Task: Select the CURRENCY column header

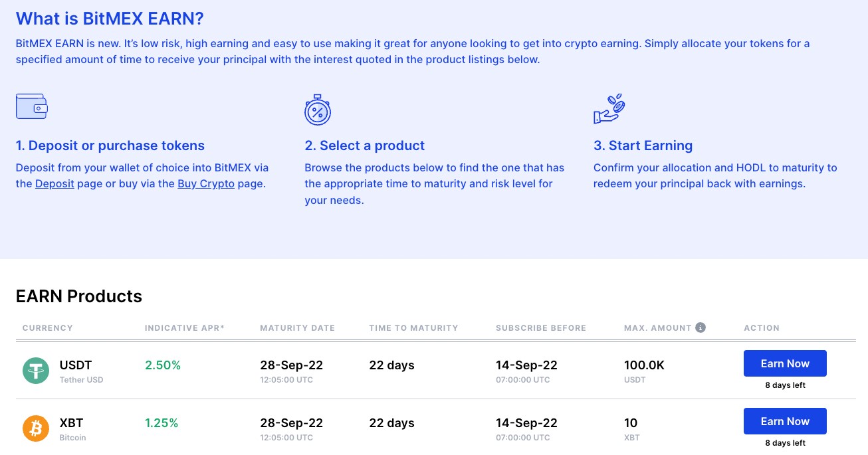Action: (x=47, y=327)
